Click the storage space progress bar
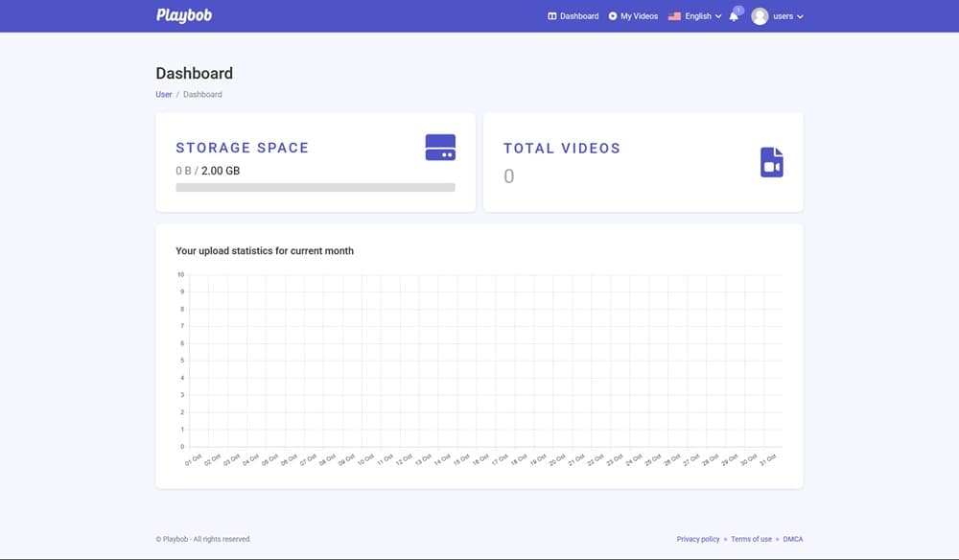This screenshot has width=959, height=560. click(x=316, y=188)
